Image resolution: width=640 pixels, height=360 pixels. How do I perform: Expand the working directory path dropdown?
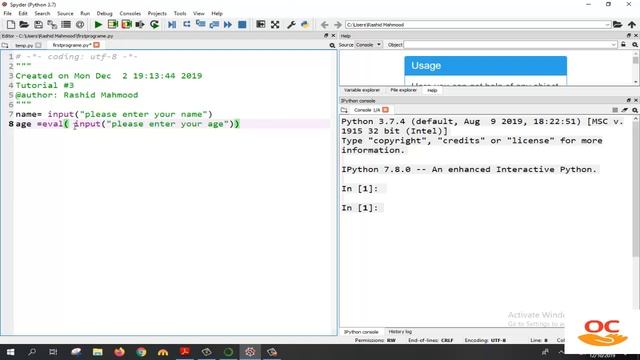click(x=607, y=25)
